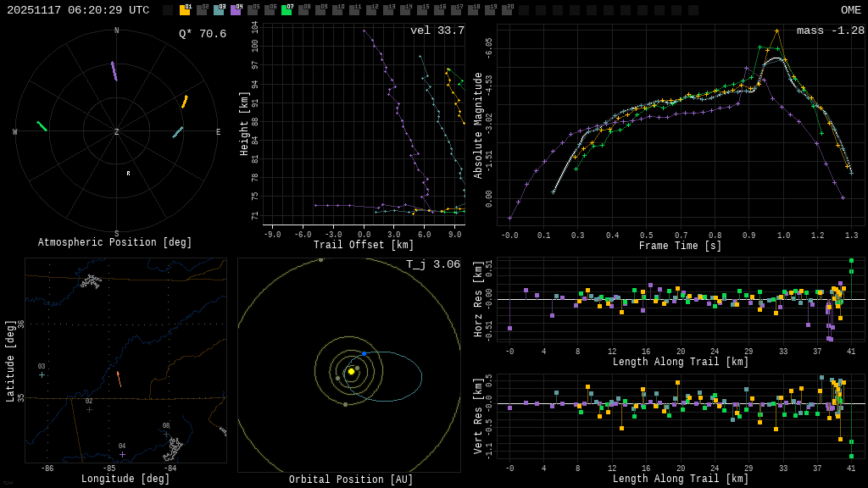
Task: Click the orange station 01 swatch
Action: coord(185,10)
